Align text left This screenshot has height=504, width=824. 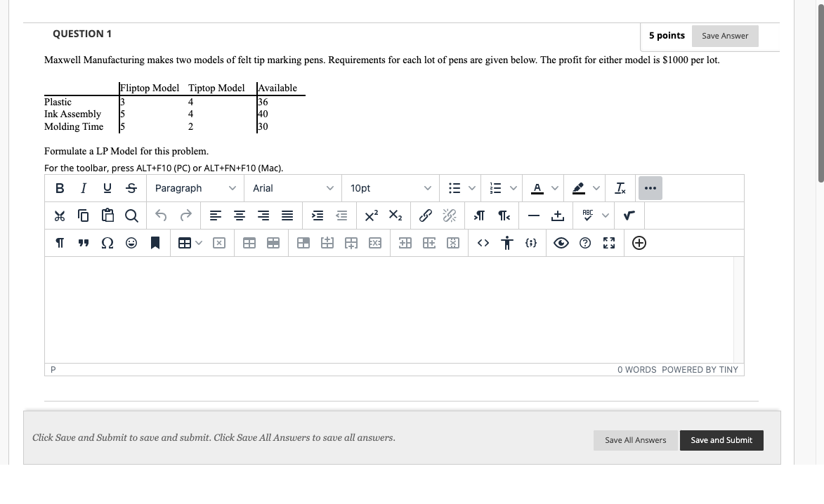click(x=216, y=215)
